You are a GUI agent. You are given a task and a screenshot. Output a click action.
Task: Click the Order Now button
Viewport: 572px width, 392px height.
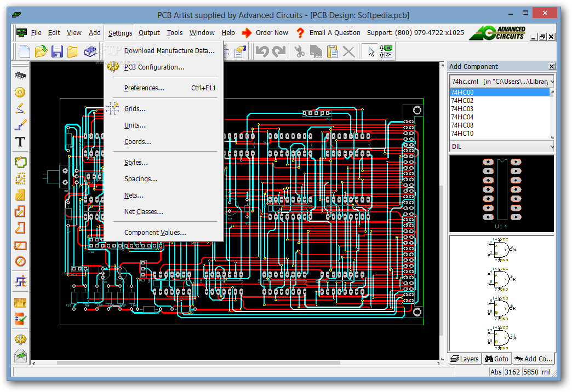pos(265,33)
